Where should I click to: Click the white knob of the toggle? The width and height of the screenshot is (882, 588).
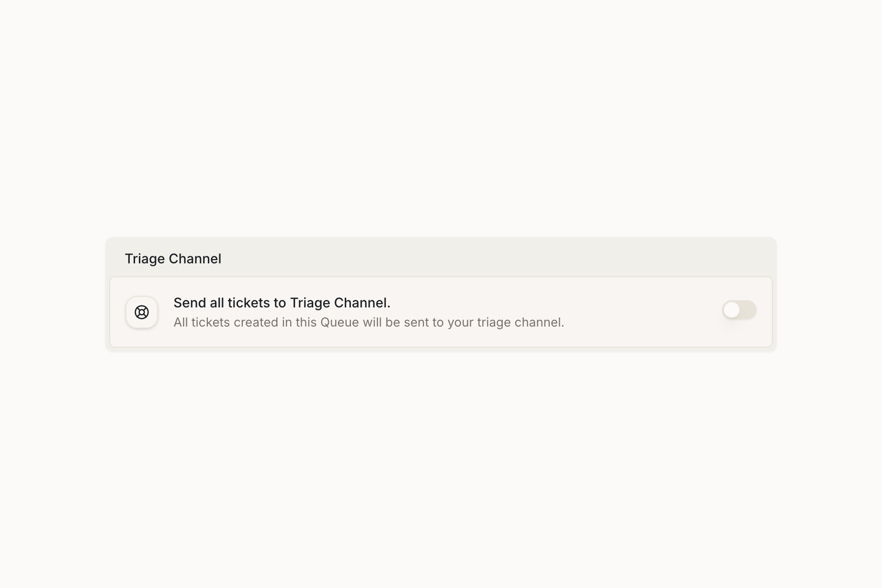(732, 310)
